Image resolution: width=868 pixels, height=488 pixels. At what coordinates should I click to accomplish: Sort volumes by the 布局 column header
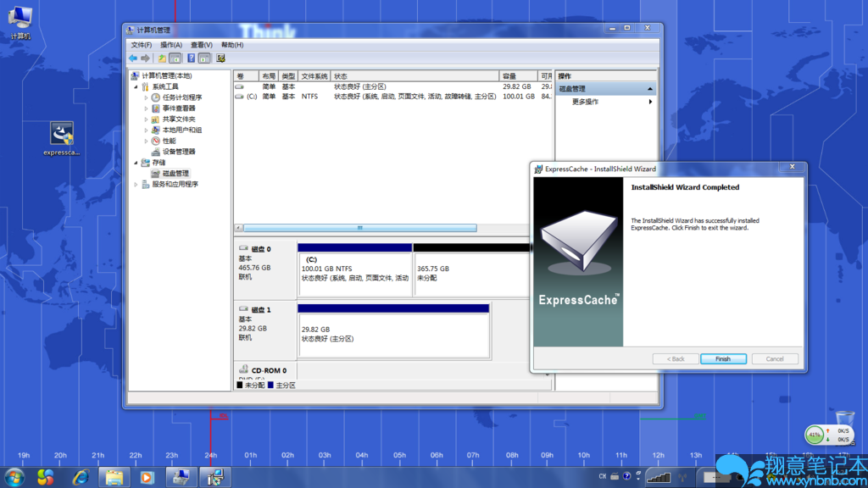[269, 75]
